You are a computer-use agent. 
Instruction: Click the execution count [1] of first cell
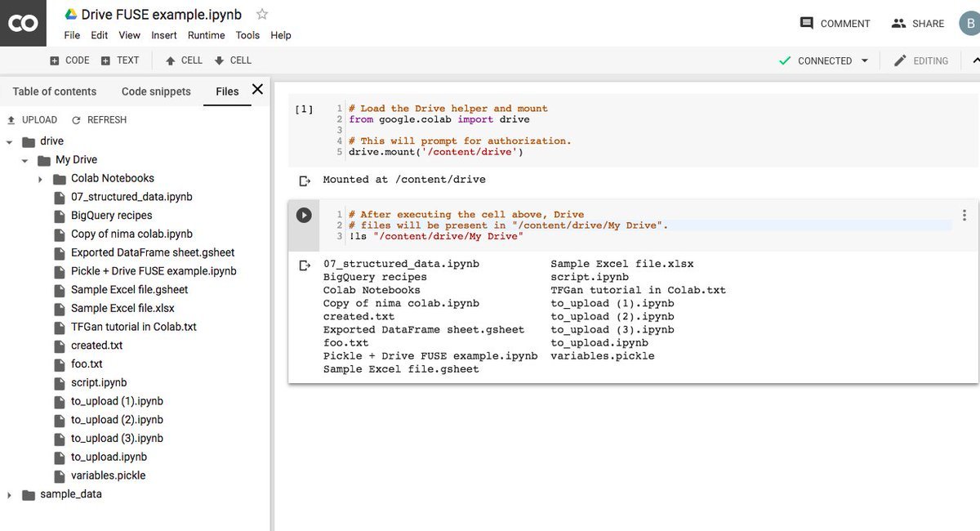303,109
